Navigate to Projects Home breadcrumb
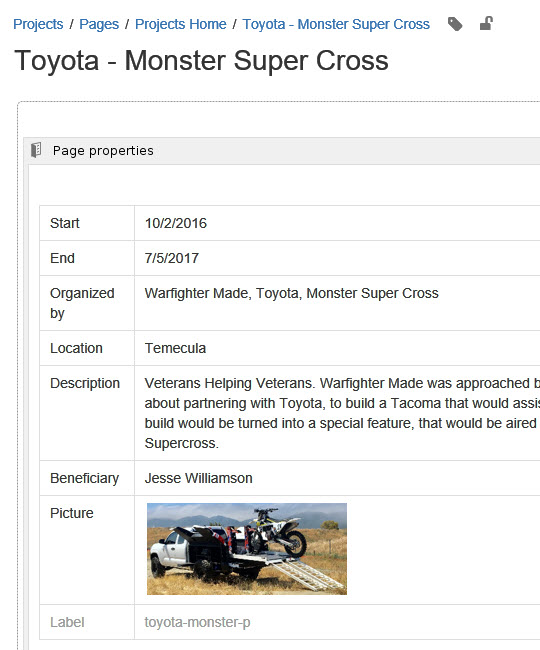This screenshot has width=540, height=650. coord(181,24)
